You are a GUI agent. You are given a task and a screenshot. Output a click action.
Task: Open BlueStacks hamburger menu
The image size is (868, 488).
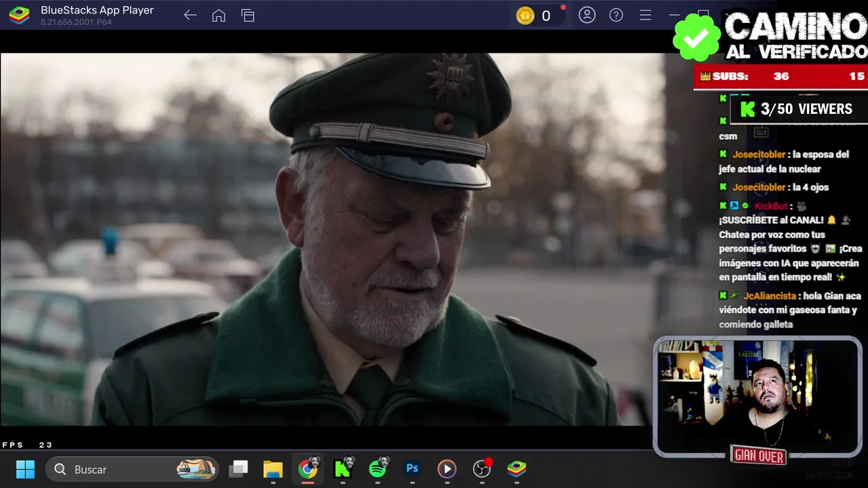[x=646, y=15]
